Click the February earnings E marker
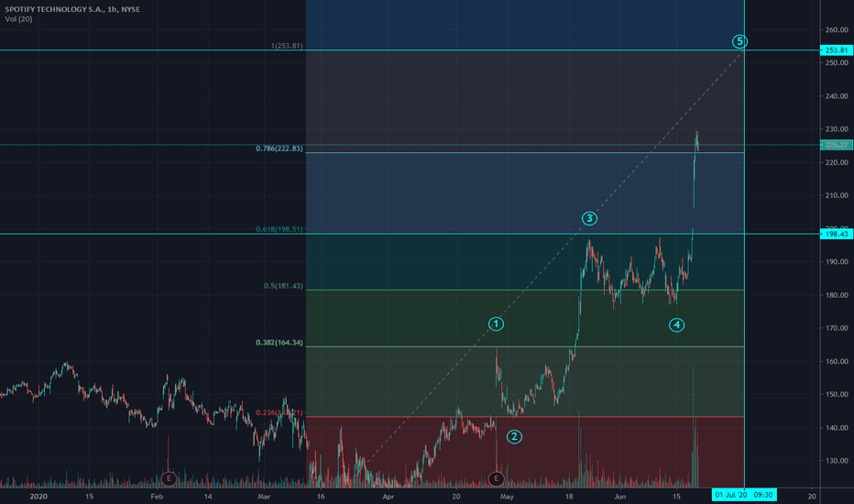 pyautogui.click(x=169, y=479)
